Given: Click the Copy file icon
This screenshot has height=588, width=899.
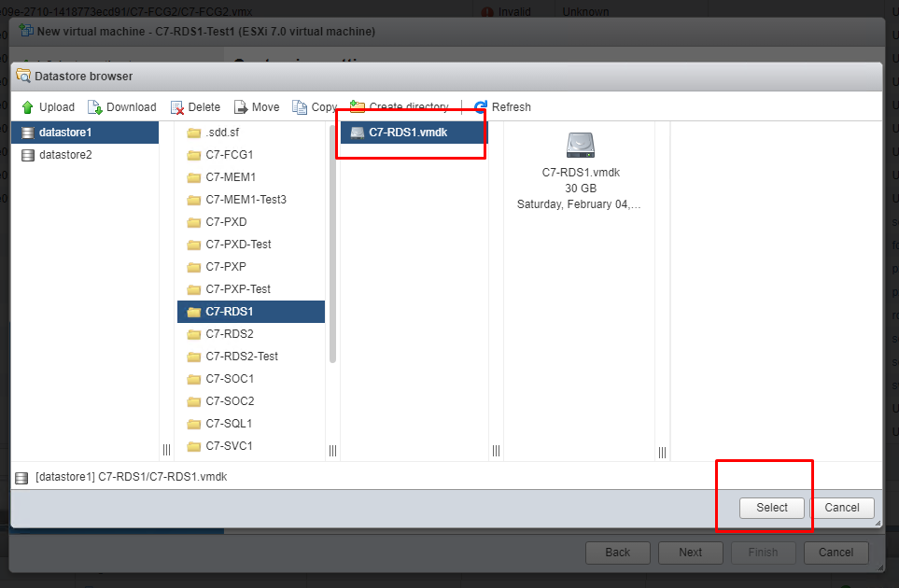Looking at the screenshot, I should pyautogui.click(x=300, y=107).
